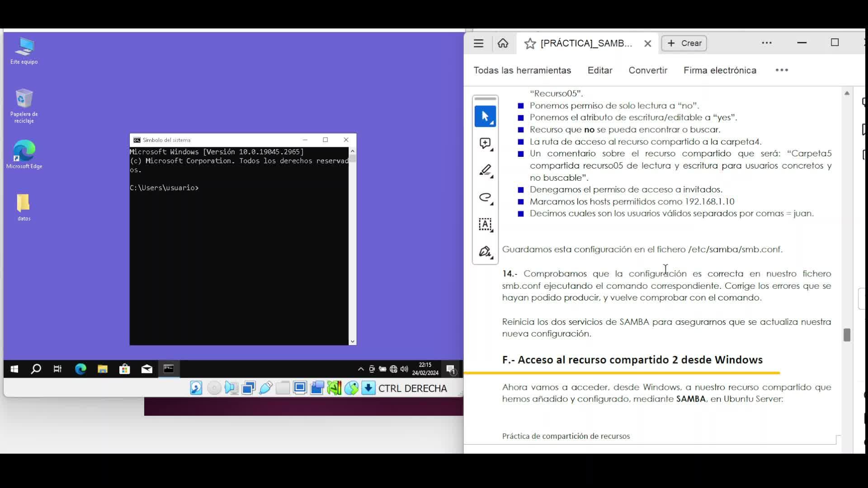This screenshot has height=488, width=868.
Task: Click the PDF vertical scrollbar thumb
Action: 847,335
